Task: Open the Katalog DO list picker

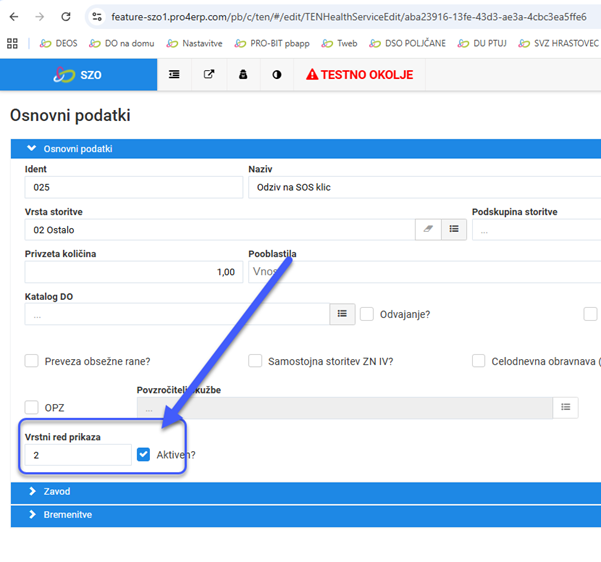Action: point(342,314)
